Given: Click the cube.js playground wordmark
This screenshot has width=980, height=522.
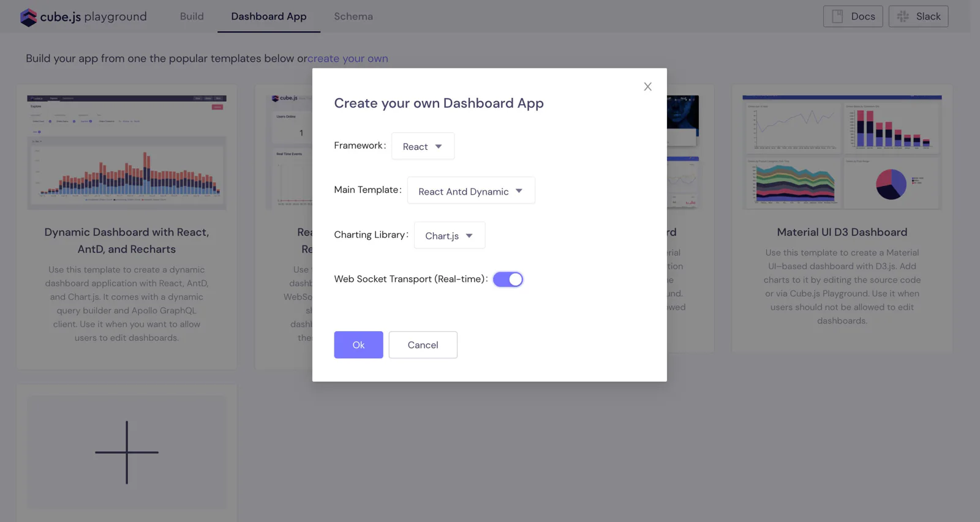Looking at the screenshot, I should pyautogui.click(x=94, y=17).
